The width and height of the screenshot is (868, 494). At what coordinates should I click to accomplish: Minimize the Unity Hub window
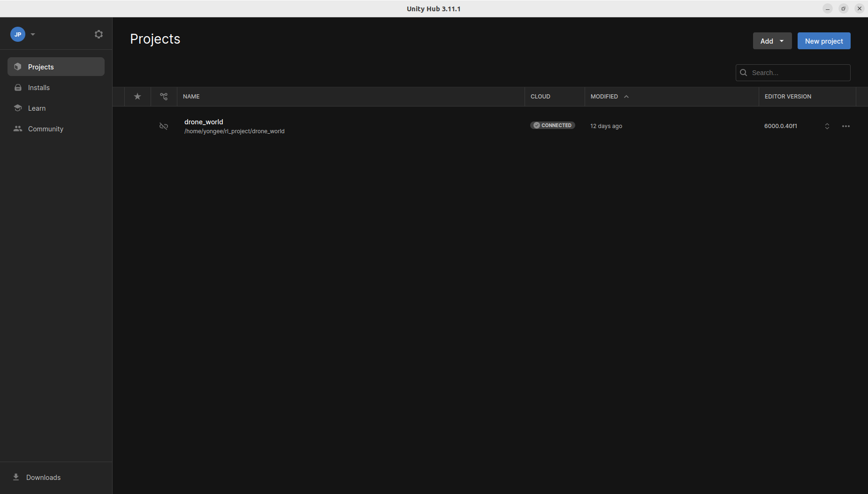[828, 8]
